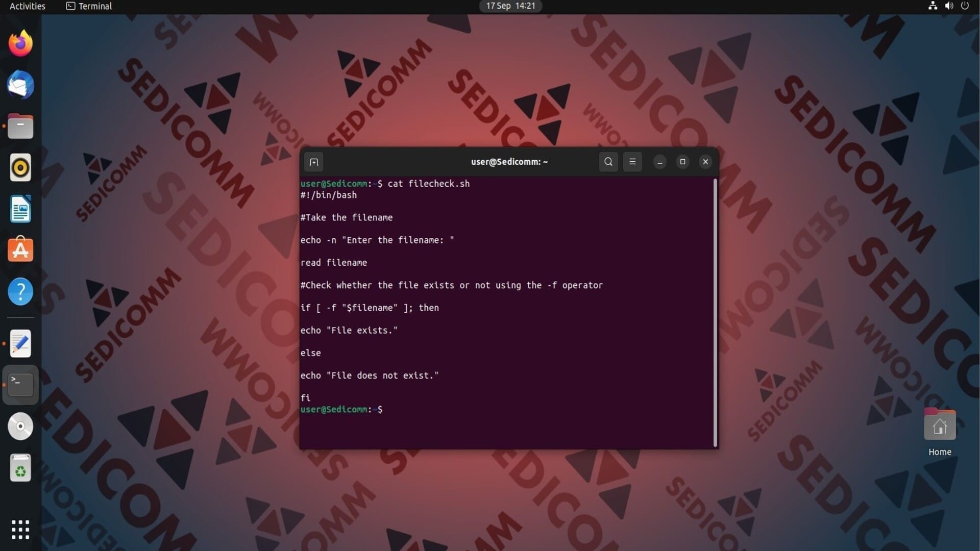Image resolution: width=980 pixels, height=551 pixels.
Task: Click the 'cat filecheck.sh' command text
Action: pos(429,184)
